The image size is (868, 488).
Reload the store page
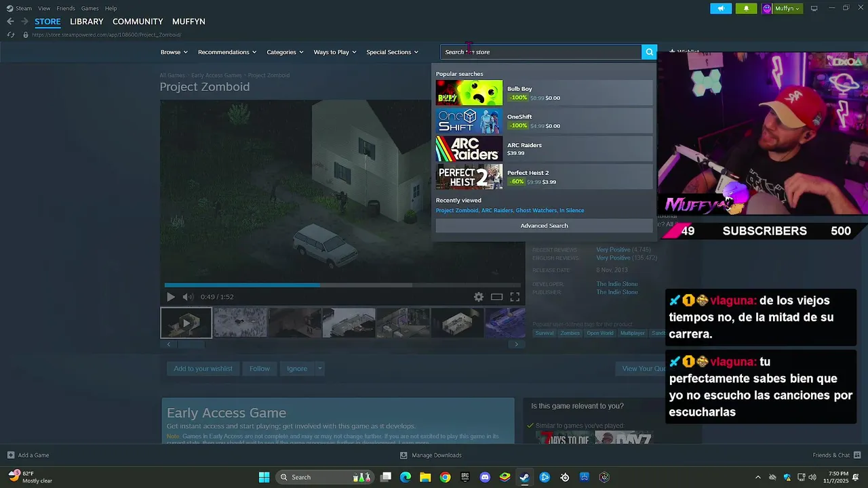point(10,35)
